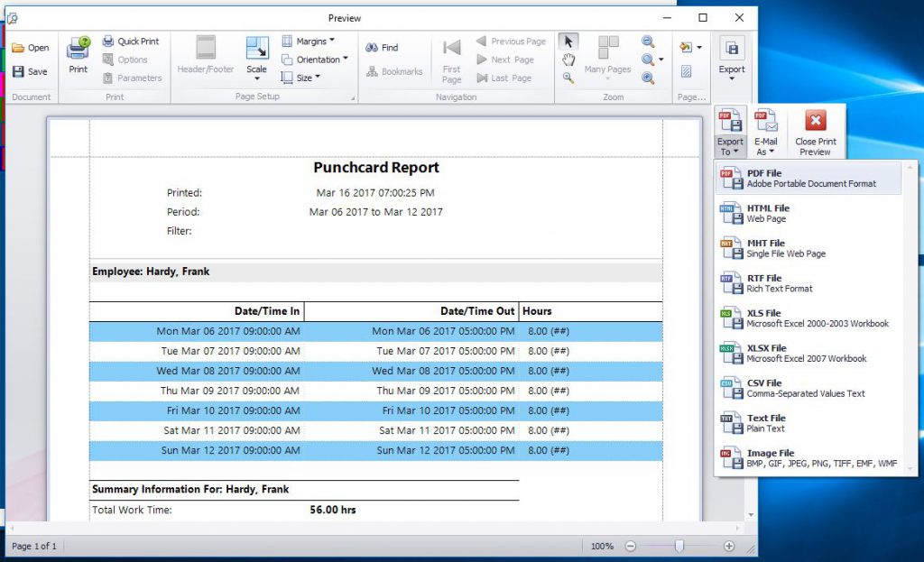The height and width of the screenshot is (562, 924).
Task: Open the E-Mail As tool
Action: (766, 132)
